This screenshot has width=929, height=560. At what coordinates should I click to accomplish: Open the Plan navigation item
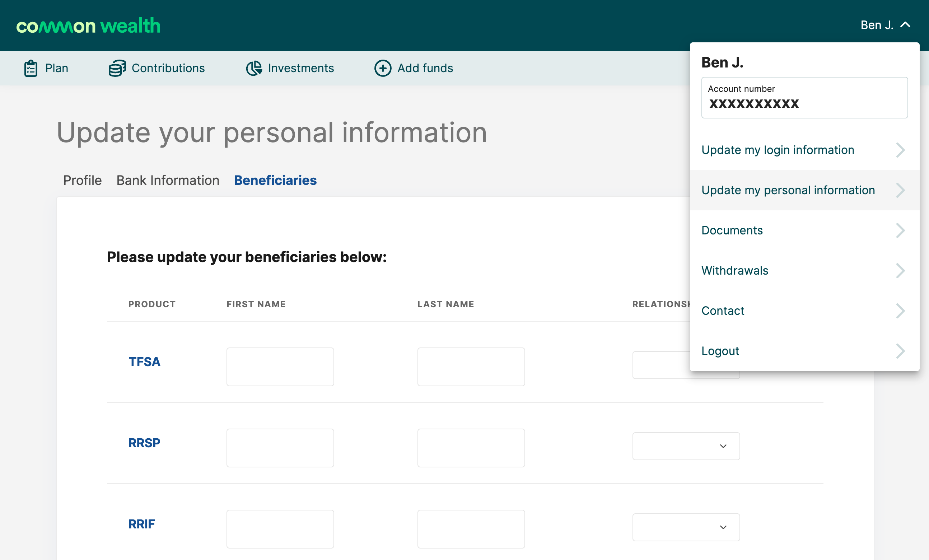[x=46, y=68]
